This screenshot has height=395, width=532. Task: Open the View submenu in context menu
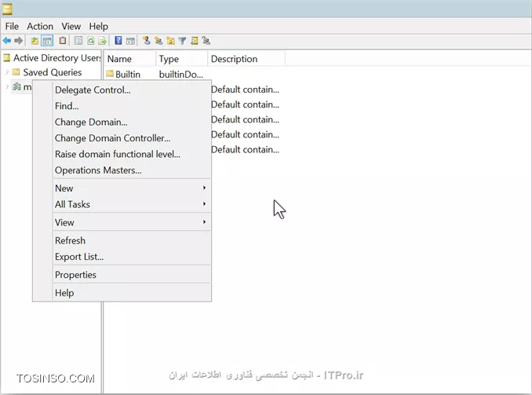(132, 222)
